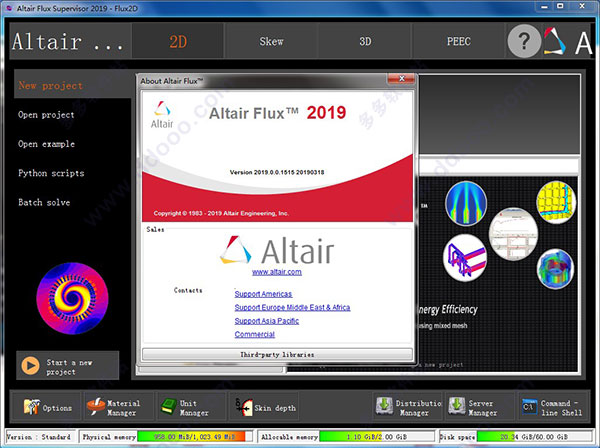Open Command line Shell icon
Viewport: 600px width, 448px height.
pos(529,407)
